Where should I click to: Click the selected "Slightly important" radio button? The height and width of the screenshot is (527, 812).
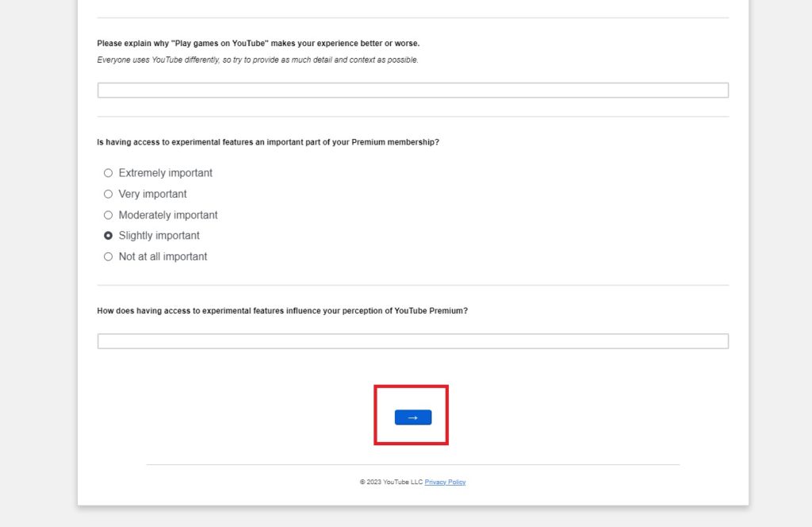[x=108, y=235]
